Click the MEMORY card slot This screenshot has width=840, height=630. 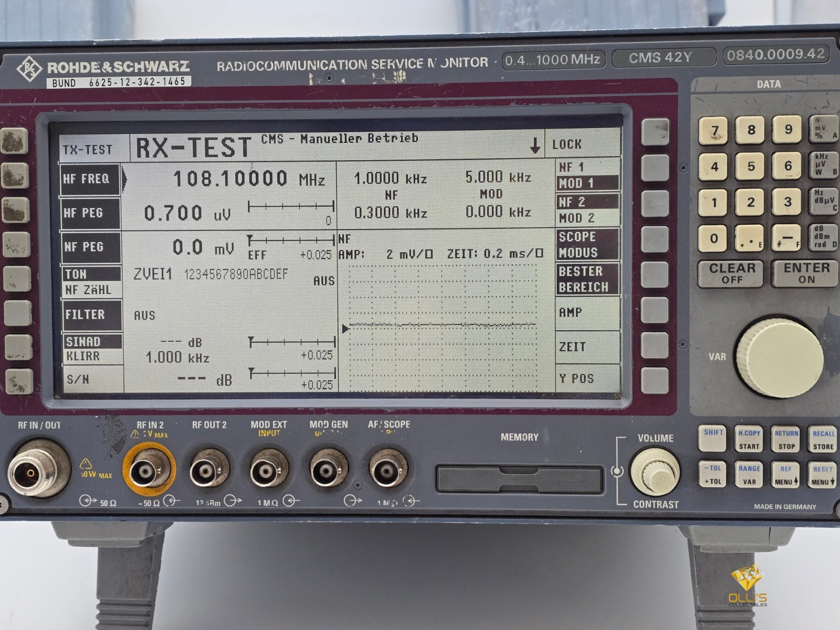[520, 479]
